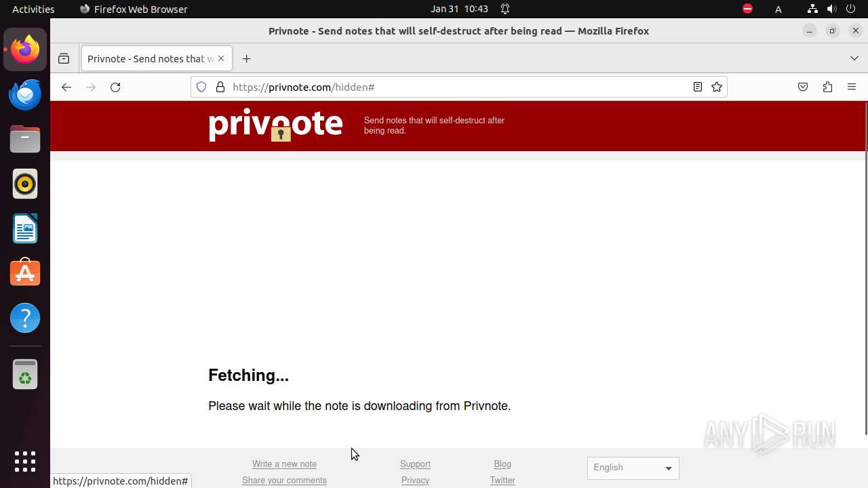Click the red do-not-disturb indicator
Screen dimensions: 868x488
coord(747,9)
